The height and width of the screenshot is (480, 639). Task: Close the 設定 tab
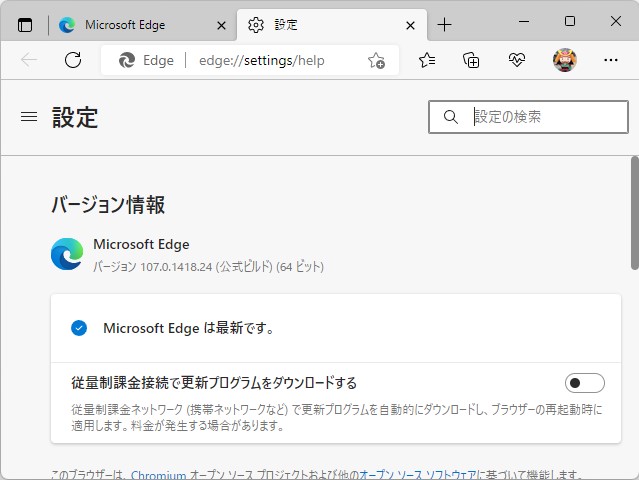(x=410, y=26)
